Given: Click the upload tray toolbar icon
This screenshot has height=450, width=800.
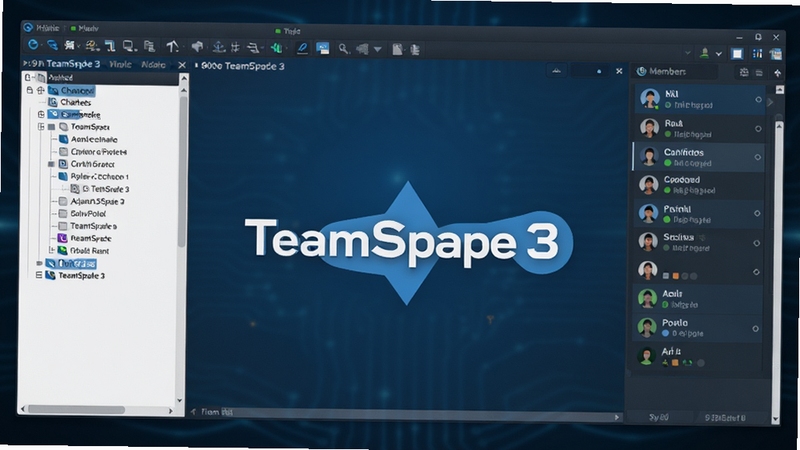Looking at the screenshot, I should pos(219,47).
